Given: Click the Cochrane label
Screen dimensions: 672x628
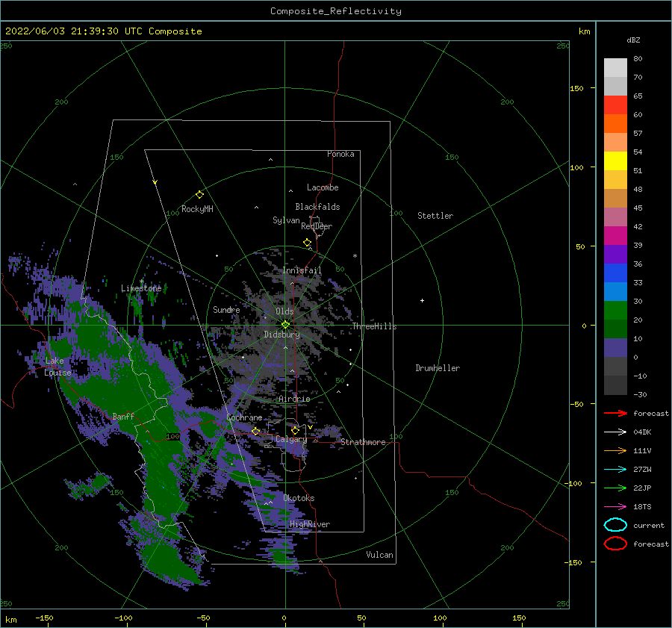Looking at the screenshot, I should (x=244, y=417).
